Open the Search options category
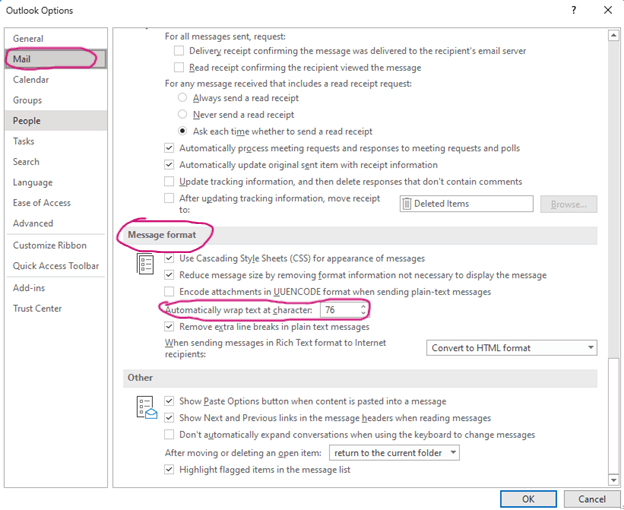This screenshot has height=510, width=624. 56,162
